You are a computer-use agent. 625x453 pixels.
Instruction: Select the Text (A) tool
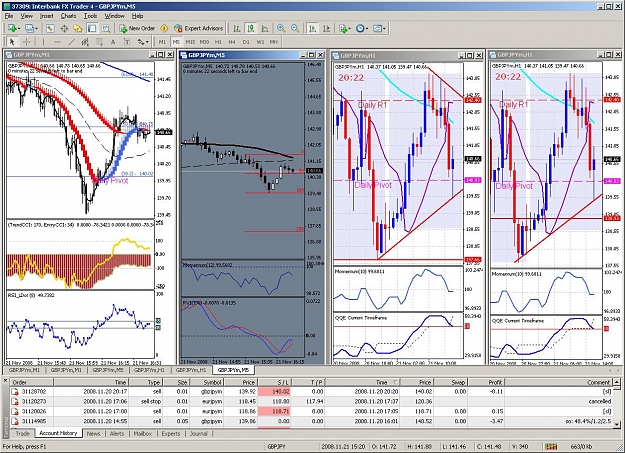(113, 41)
